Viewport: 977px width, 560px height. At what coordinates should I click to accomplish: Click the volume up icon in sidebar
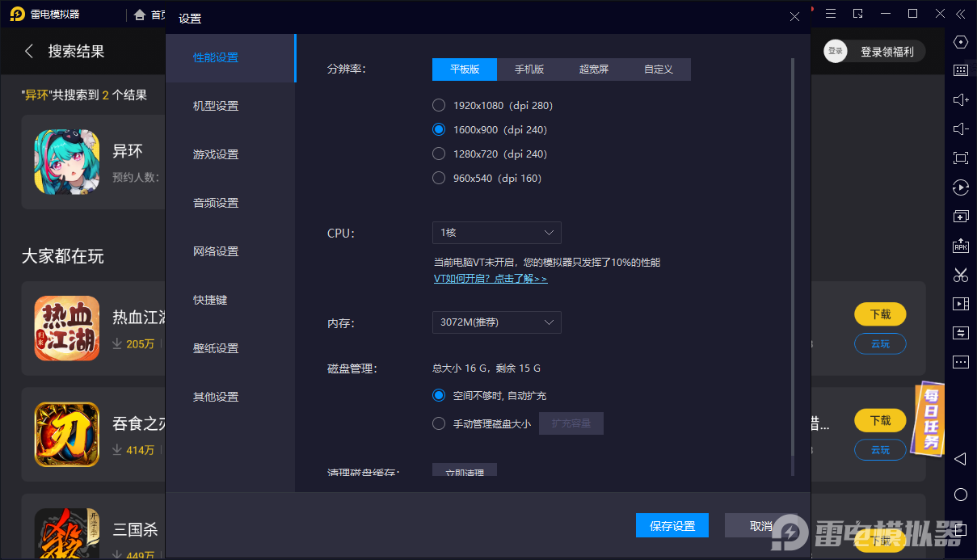click(960, 99)
